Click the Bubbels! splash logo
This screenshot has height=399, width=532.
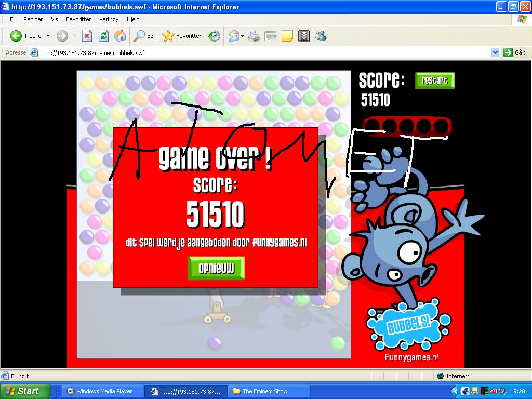(x=408, y=325)
